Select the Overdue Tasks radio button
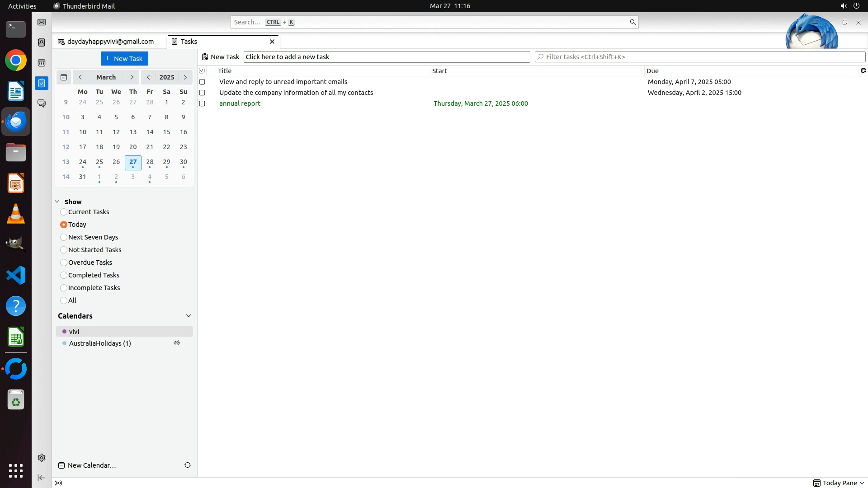868x488 pixels. point(64,263)
